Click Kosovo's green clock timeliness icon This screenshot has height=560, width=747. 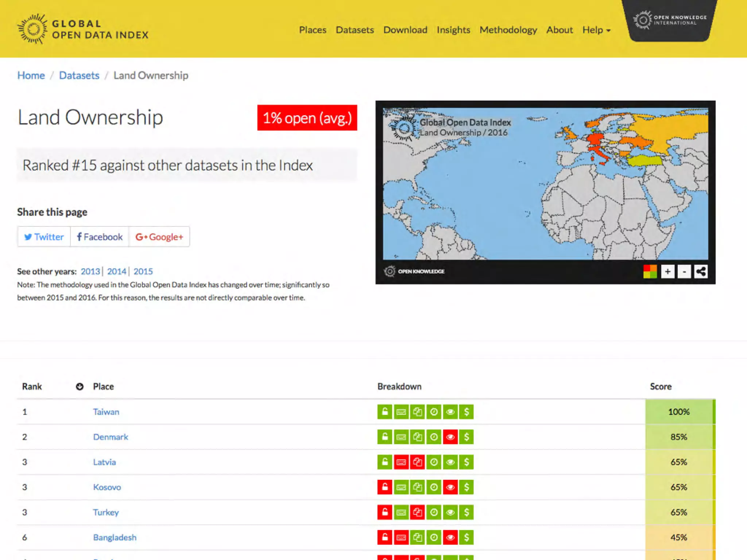click(x=434, y=487)
